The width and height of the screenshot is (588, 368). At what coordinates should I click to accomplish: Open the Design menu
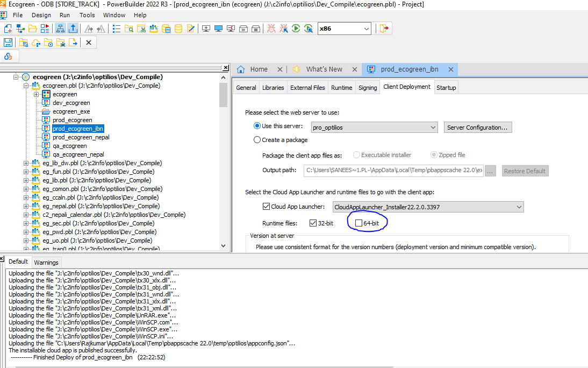pos(41,15)
